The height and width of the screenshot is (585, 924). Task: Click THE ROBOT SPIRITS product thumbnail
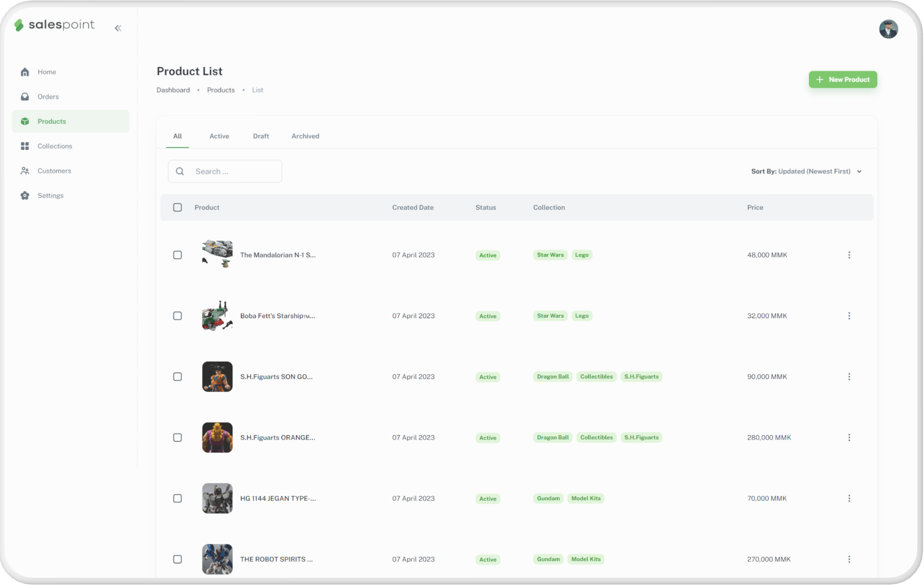pos(217,559)
